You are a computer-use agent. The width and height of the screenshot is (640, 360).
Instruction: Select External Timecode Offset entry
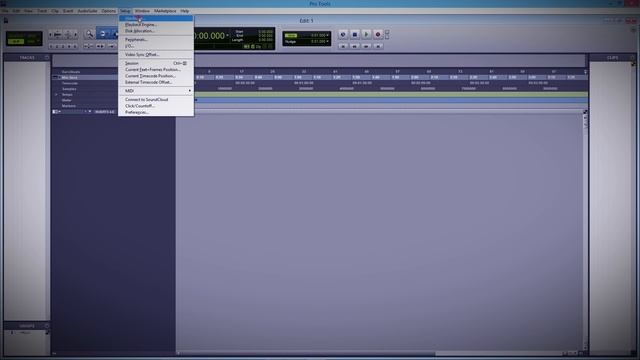click(x=156, y=82)
